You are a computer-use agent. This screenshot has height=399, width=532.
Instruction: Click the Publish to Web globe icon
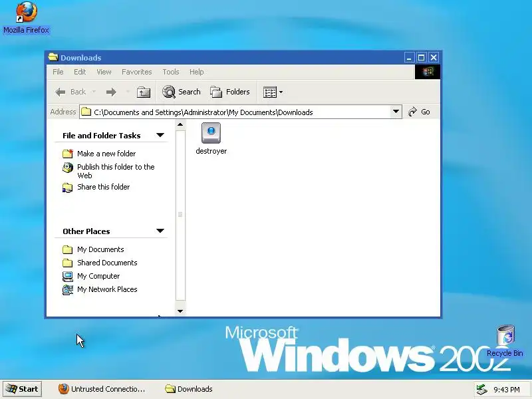pos(68,168)
